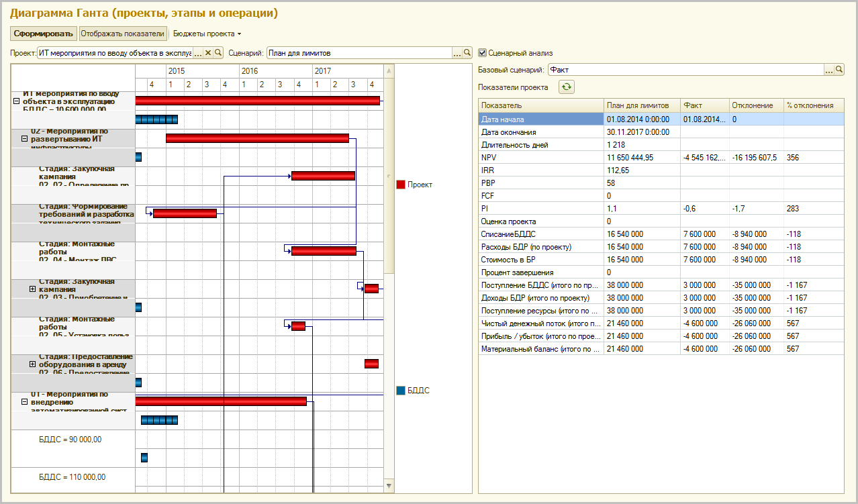The image size is (858, 504).
Task: Collapse the top-level ИТ мероприятия project row
Action: click(x=17, y=101)
